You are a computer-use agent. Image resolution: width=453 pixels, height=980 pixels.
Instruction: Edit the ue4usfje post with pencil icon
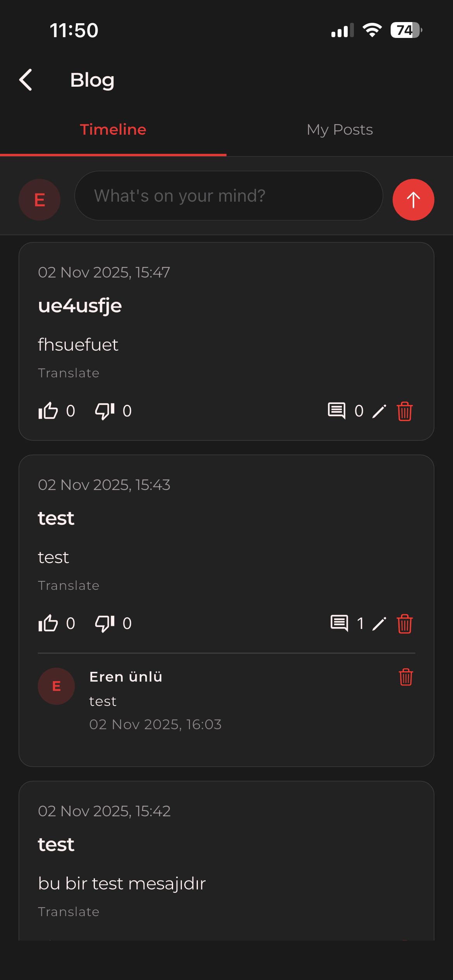pos(379,411)
